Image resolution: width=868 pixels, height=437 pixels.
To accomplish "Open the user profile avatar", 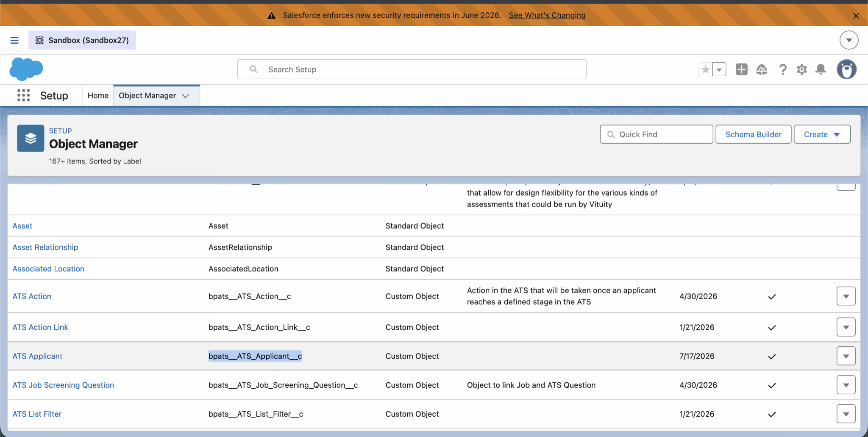I will [847, 70].
